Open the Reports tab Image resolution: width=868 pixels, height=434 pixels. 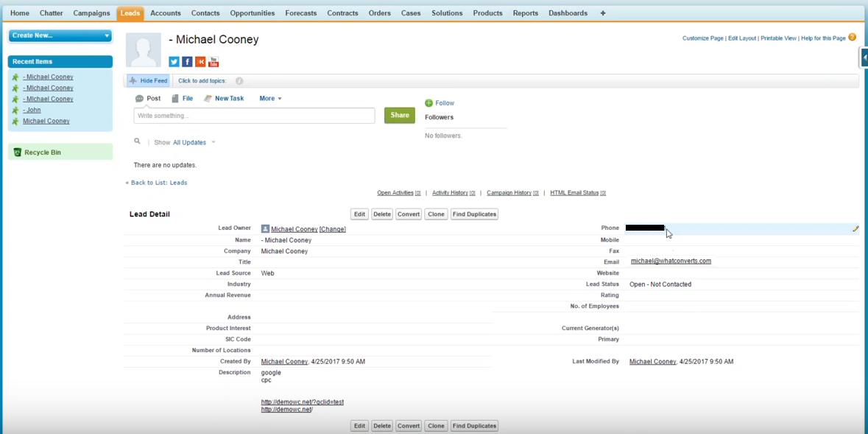[526, 13]
